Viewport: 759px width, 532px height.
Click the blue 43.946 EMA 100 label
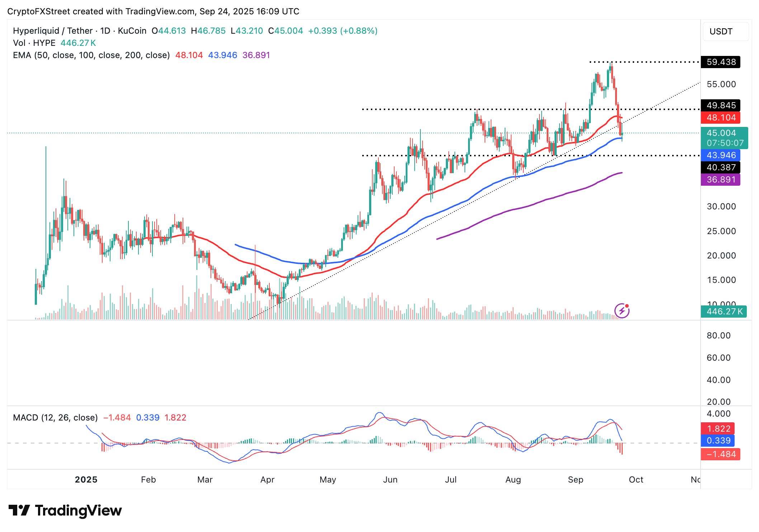(722, 155)
